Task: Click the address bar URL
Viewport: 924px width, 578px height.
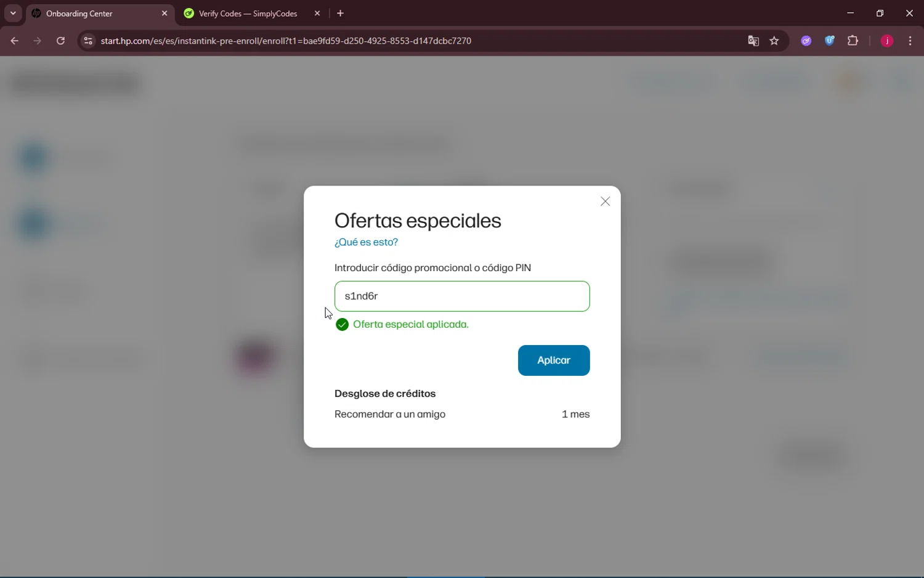Action: pyautogui.click(x=286, y=41)
